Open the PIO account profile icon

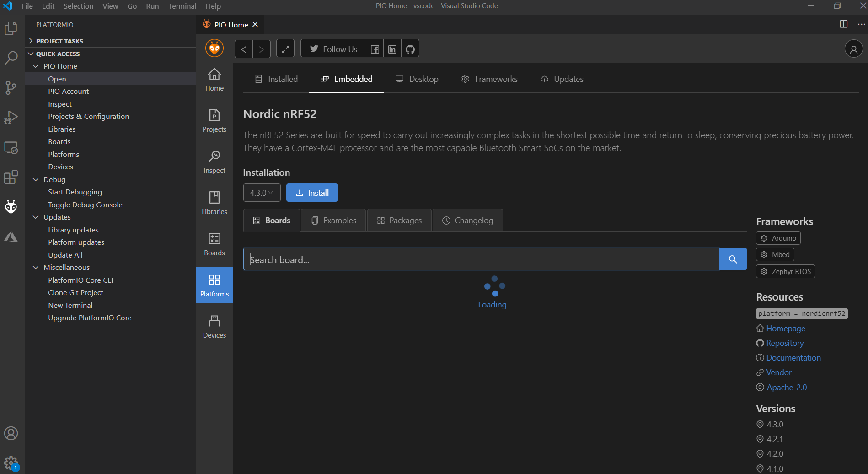(x=853, y=49)
